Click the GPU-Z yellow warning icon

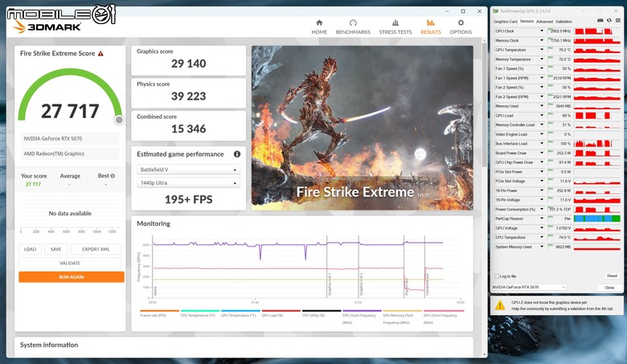(500, 305)
